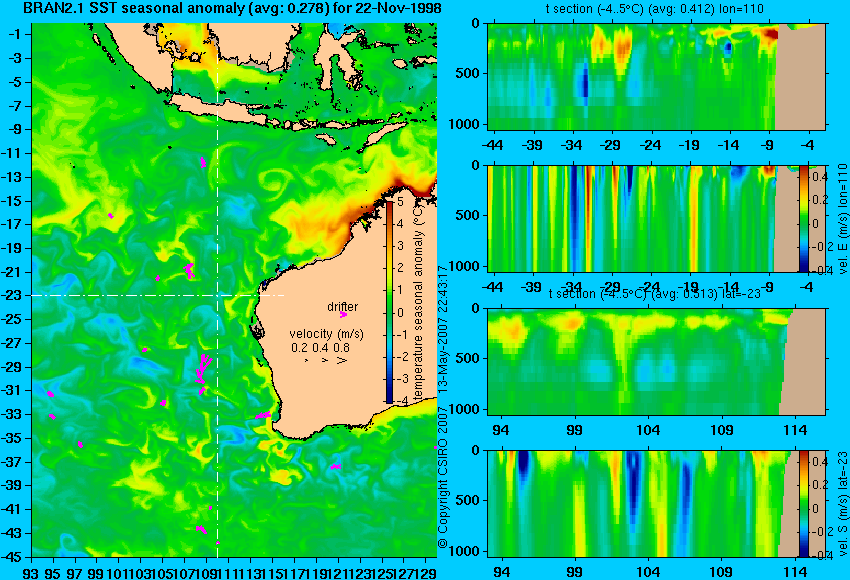Click the "velocity (m/s)" legend label
Viewport: 850px width, 580px height.
pos(326,333)
